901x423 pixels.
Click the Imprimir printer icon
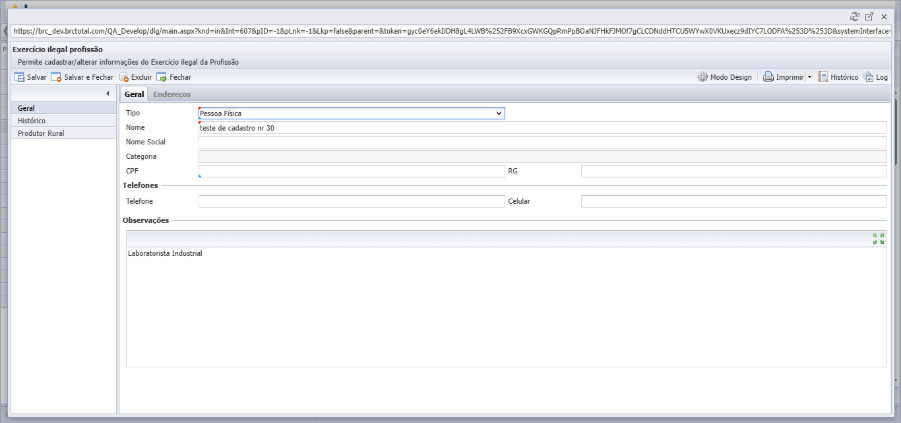click(x=768, y=77)
